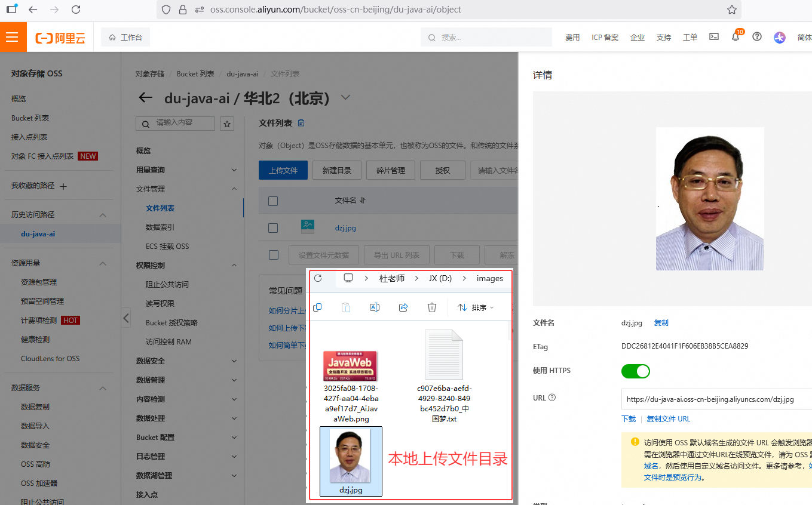Select 文件列表 in the sidebar menu
The width and height of the screenshot is (812, 505).
point(160,208)
